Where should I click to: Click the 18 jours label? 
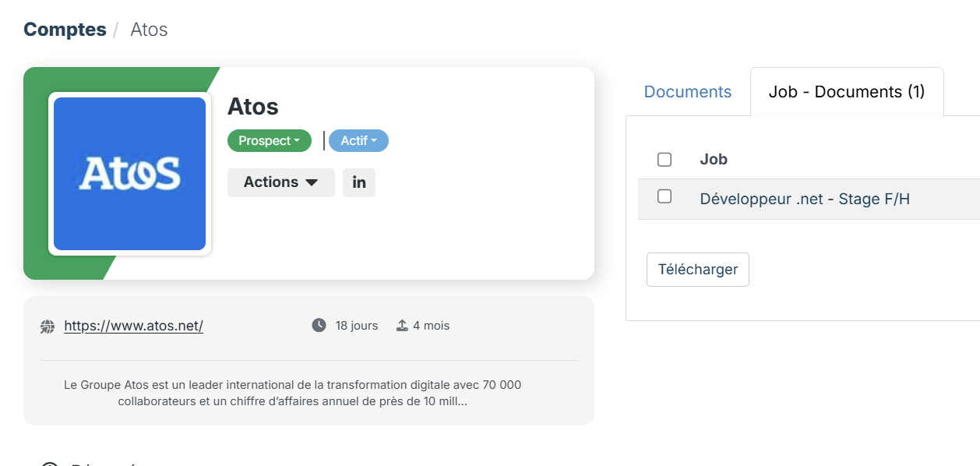(357, 326)
